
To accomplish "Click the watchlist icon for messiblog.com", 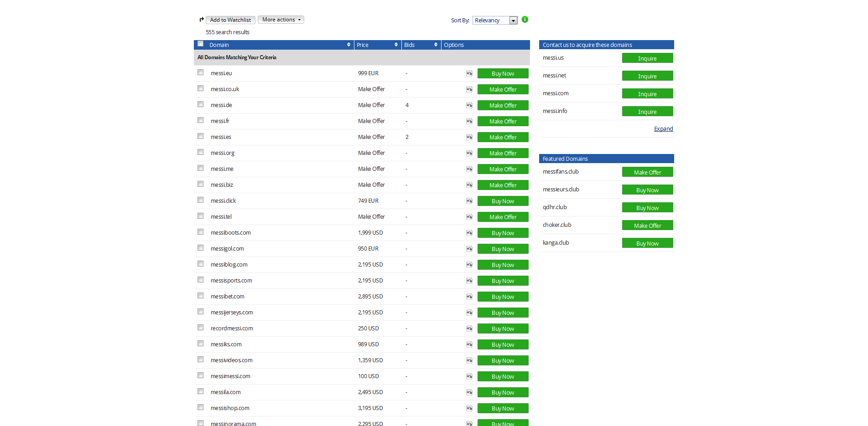I will tap(469, 265).
